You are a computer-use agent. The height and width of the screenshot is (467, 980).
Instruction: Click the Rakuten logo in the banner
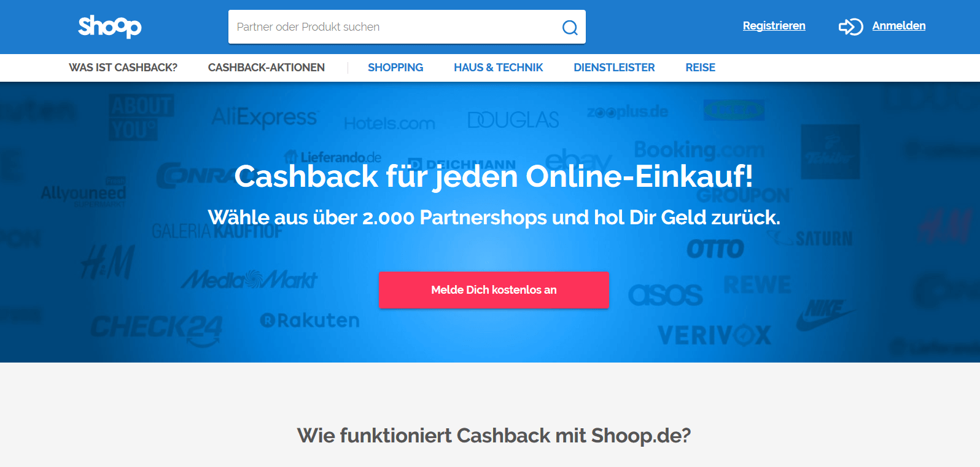[309, 320]
